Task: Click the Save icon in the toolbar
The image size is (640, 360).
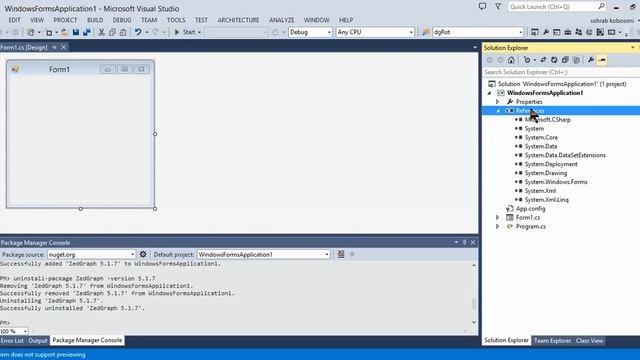Action: [76, 32]
